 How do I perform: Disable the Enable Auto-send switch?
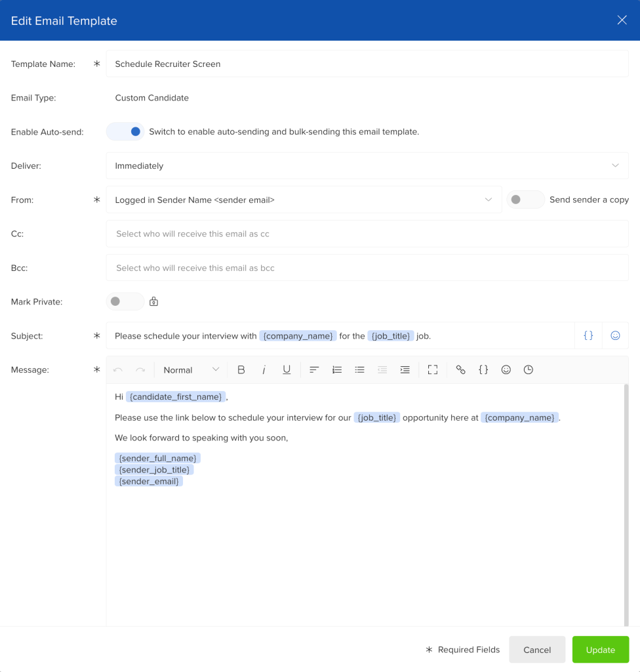coord(125,132)
